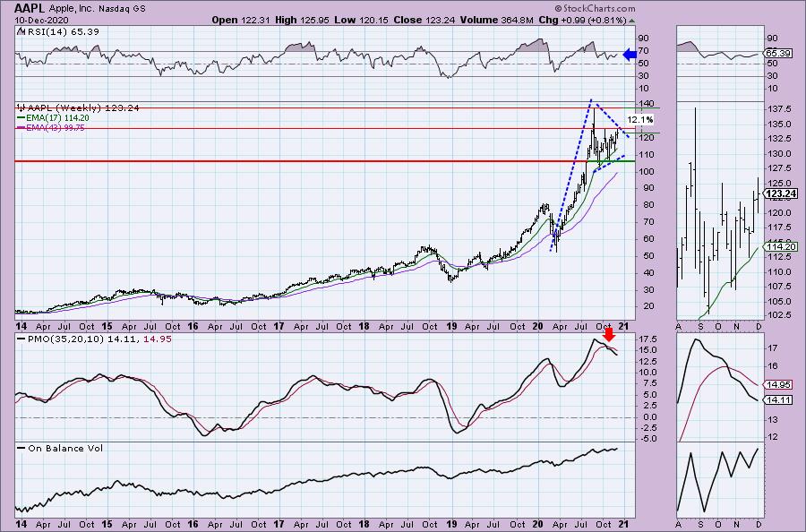Click the On Balance Vol label
806x532 pixels.
pos(65,448)
